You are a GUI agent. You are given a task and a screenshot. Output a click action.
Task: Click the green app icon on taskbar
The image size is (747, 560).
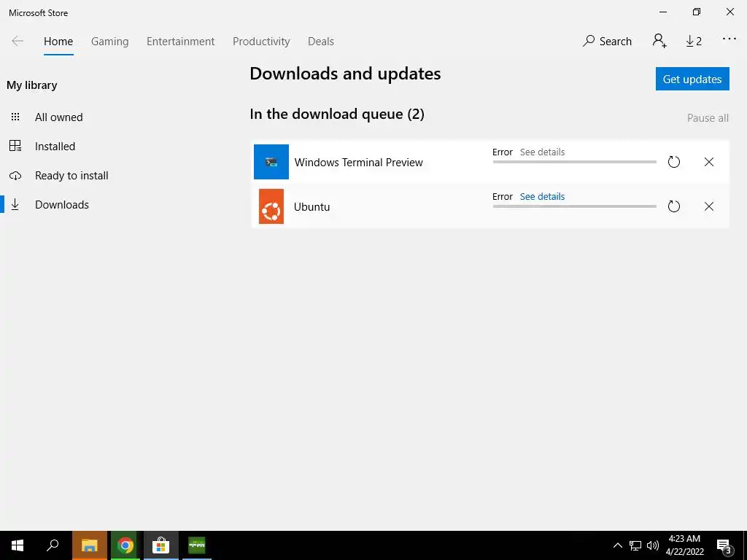[x=197, y=545]
